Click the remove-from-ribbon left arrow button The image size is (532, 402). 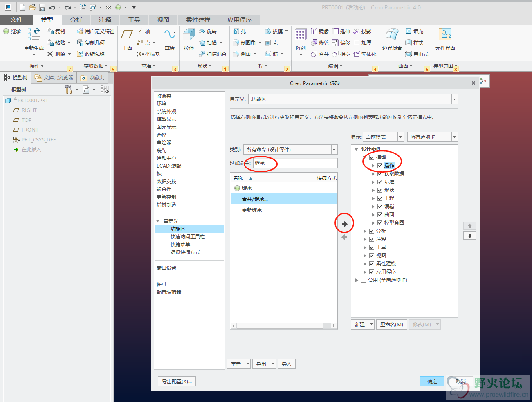click(344, 237)
